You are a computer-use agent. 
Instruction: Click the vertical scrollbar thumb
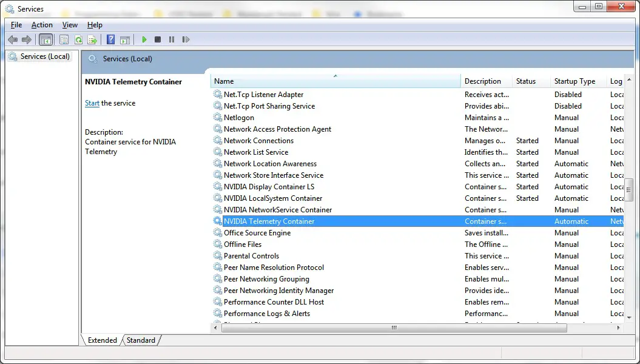[629, 190]
